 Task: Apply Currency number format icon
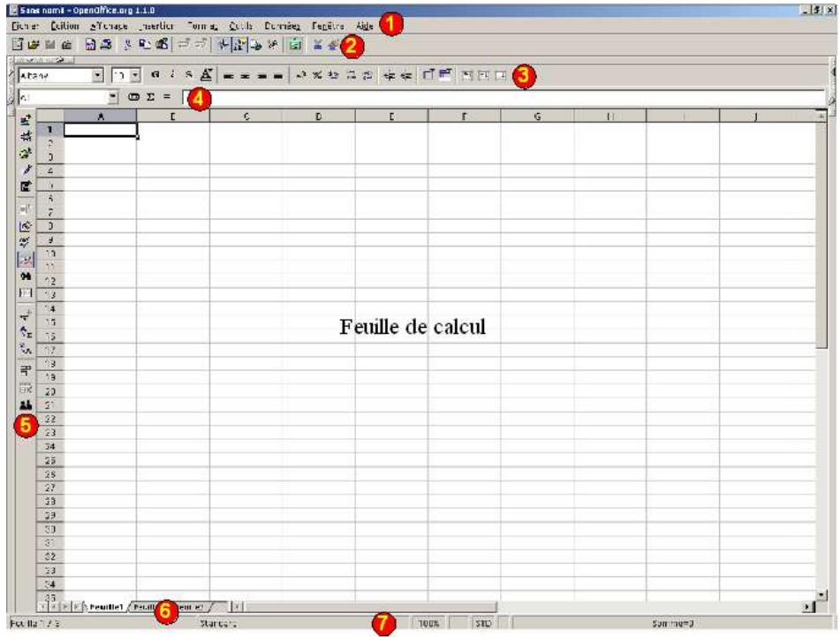coord(301,76)
